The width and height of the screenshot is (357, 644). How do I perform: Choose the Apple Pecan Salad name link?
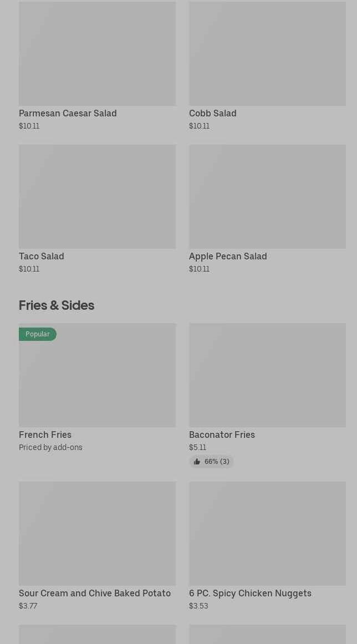point(228,256)
